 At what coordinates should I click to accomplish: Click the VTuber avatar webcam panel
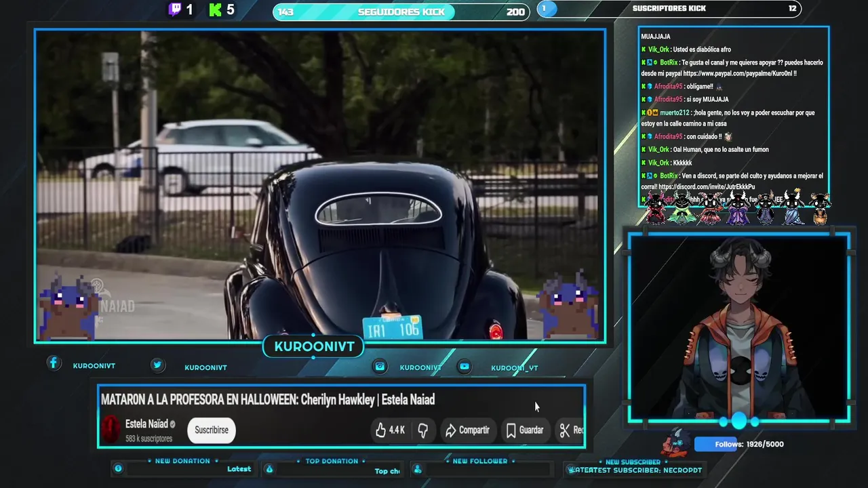tap(739, 328)
